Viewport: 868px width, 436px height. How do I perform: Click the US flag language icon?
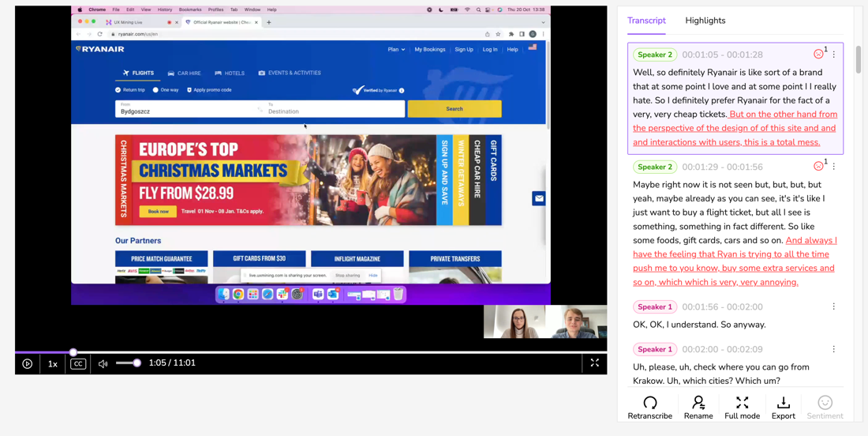tap(533, 47)
